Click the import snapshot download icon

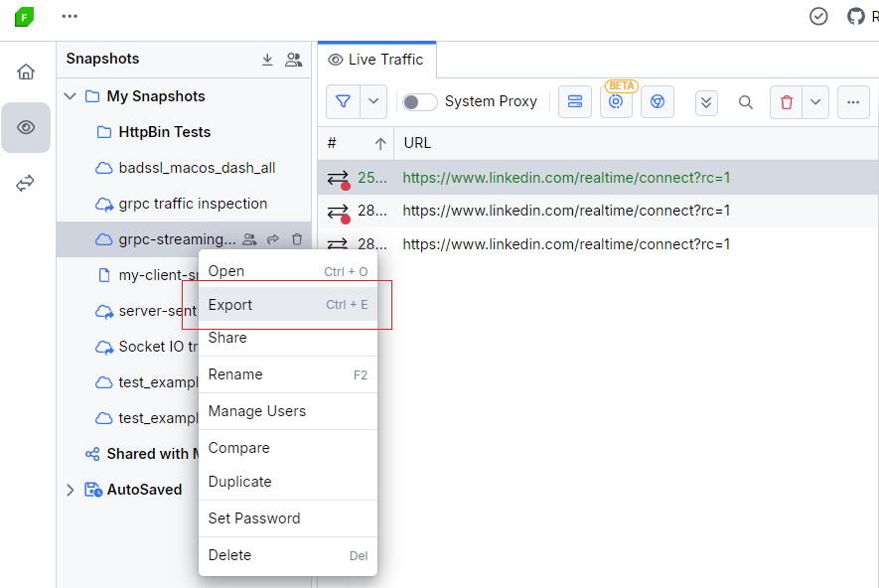click(x=267, y=60)
